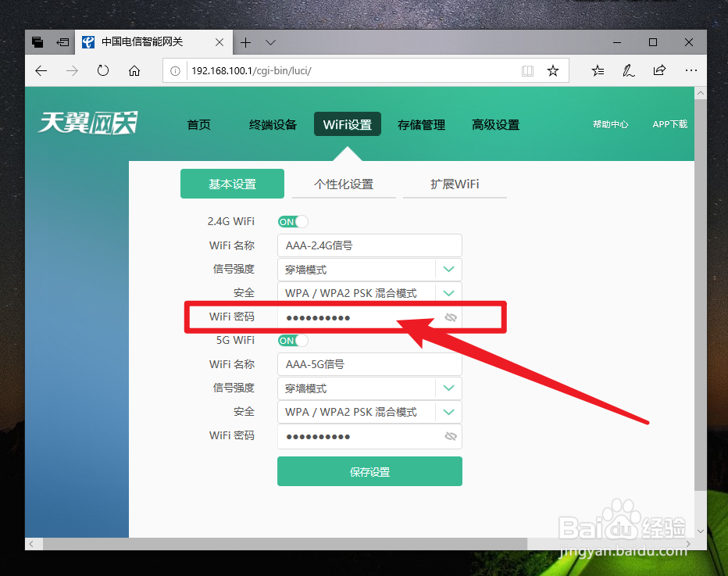Reveal the 2.4G WiFi password with eye icon
The height and width of the screenshot is (576, 728).
tap(450, 317)
